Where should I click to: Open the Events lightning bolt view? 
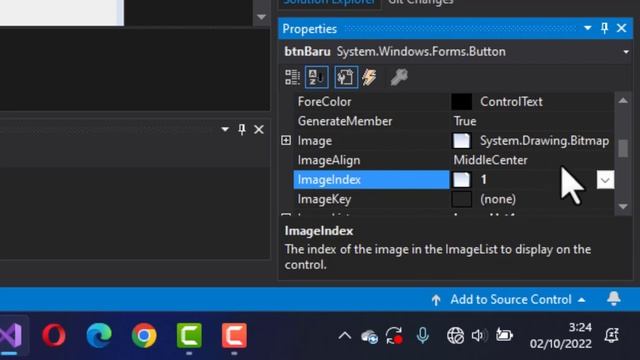point(369,77)
